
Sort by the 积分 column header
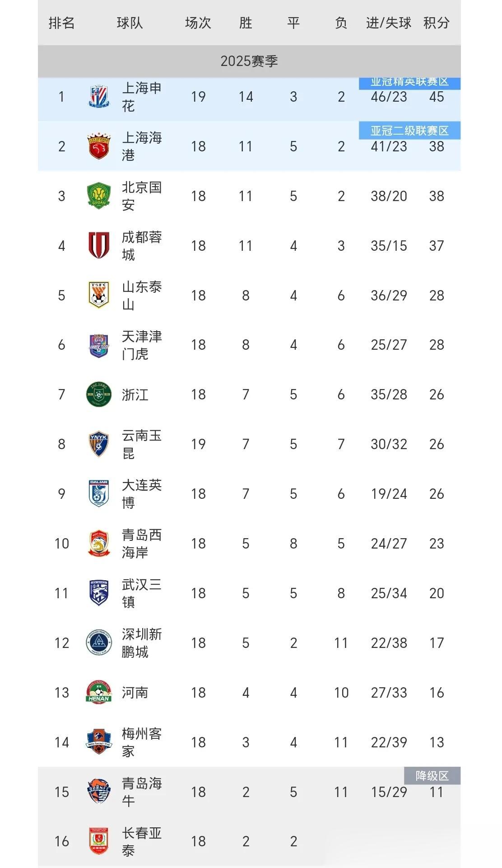pyautogui.click(x=436, y=23)
